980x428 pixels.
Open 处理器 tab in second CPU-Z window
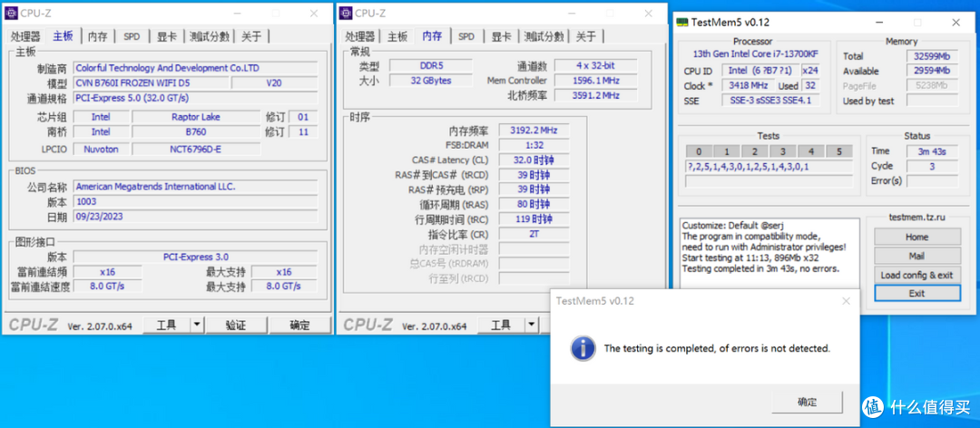[x=360, y=36]
